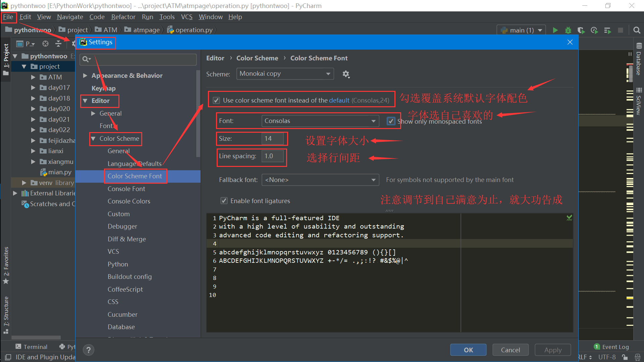Viewport: 644px width, 362px height.
Task: Open the Navigate menu
Action: pos(70,17)
